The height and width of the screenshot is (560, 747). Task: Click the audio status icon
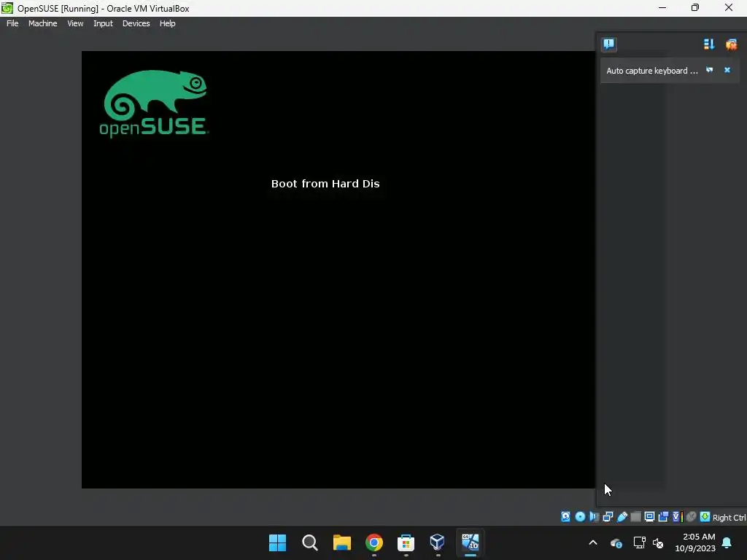594,517
